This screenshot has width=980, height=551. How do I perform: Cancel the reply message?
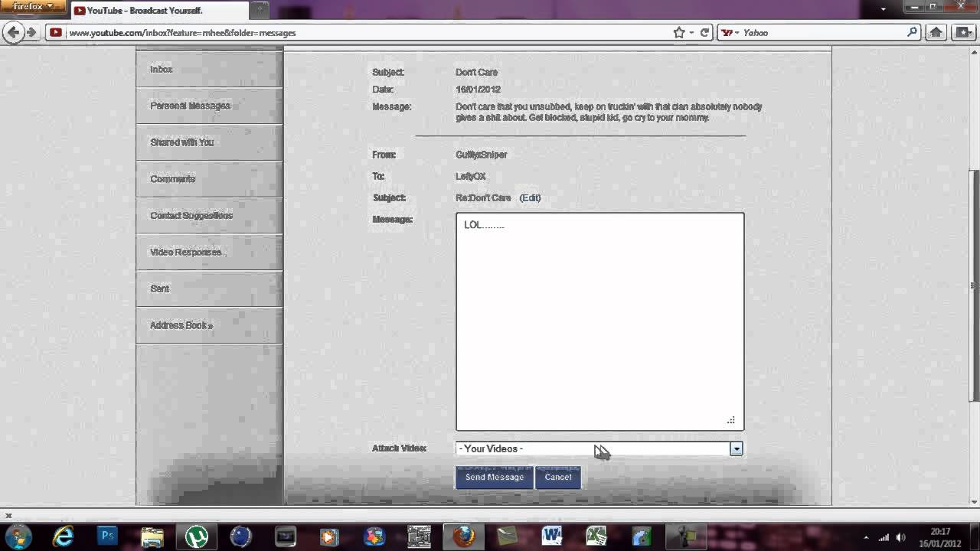(558, 477)
